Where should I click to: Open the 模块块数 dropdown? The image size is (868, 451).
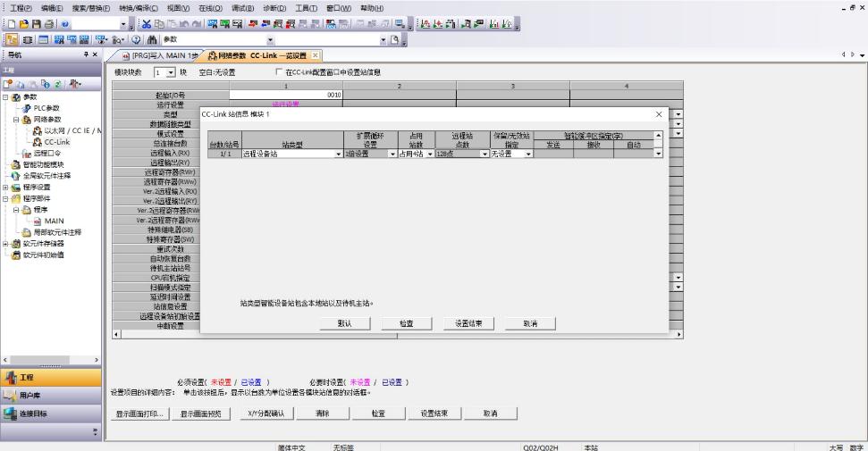click(x=171, y=72)
